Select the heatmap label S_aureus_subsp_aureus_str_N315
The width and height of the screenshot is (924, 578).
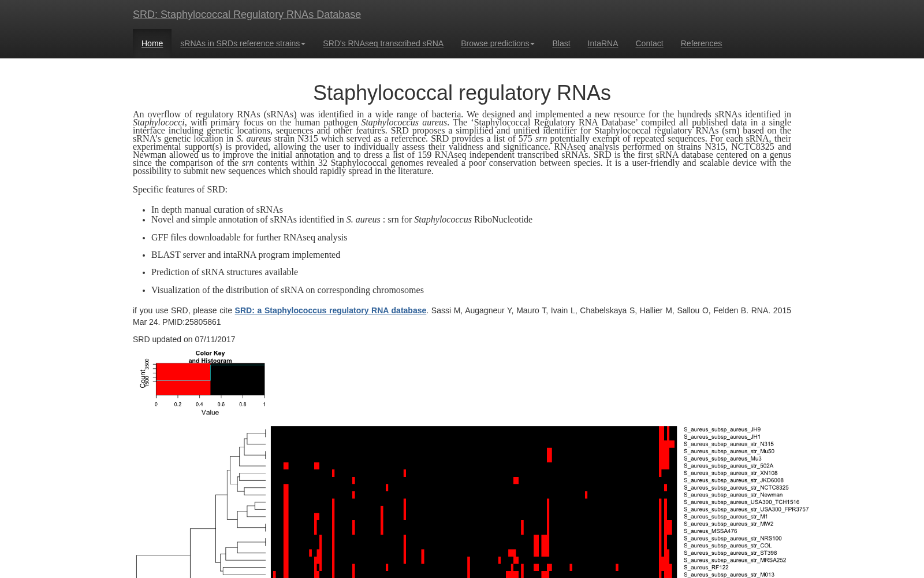pyautogui.click(x=728, y=444)
